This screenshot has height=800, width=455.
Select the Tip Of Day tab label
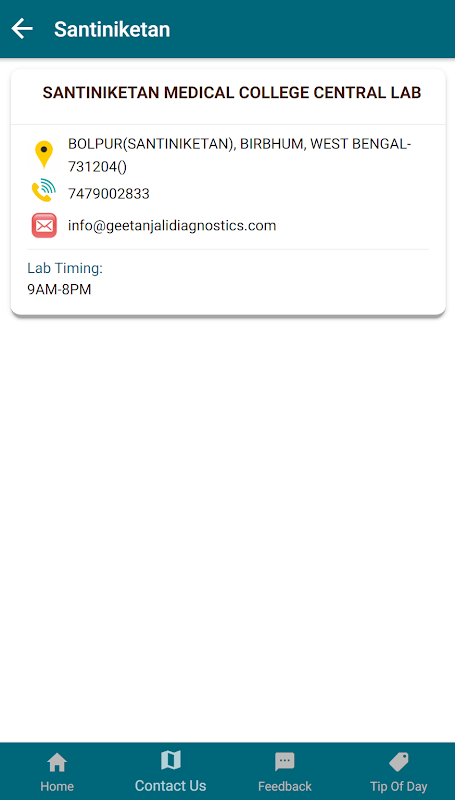(398, 786)
